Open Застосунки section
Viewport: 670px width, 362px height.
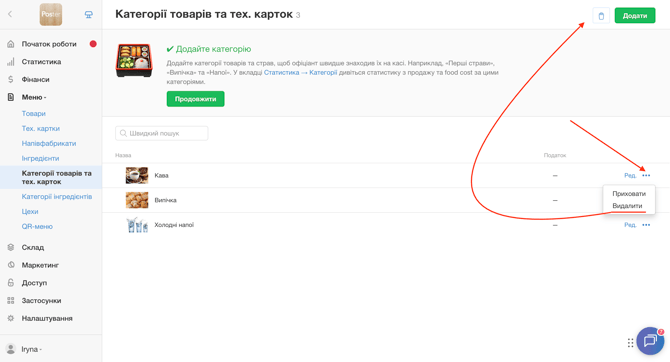pos(41,301)
